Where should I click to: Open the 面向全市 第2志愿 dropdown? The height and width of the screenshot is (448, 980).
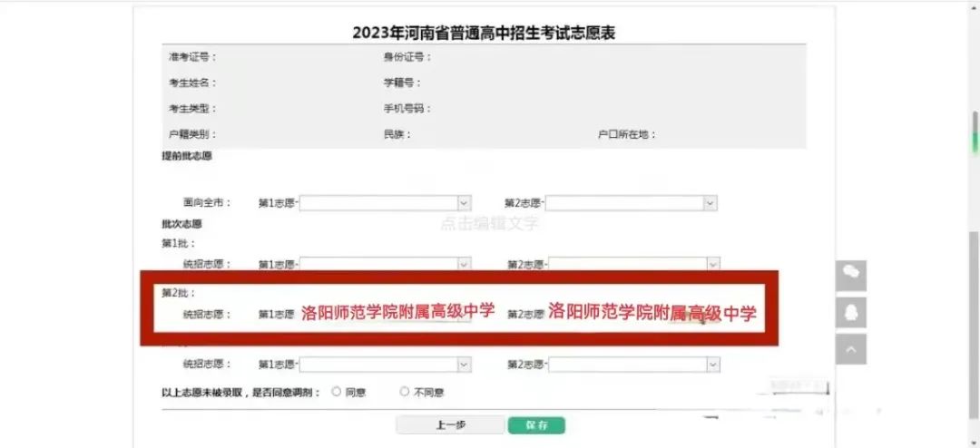pos(632,203)
